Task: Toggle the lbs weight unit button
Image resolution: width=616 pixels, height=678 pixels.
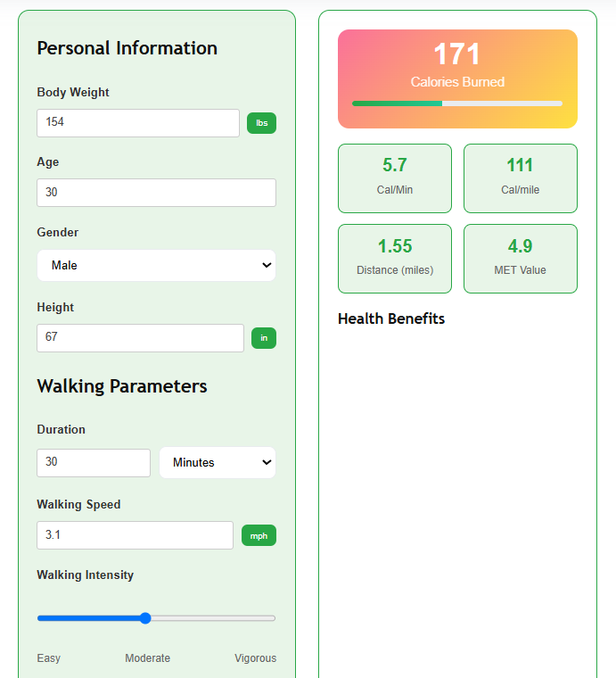Action: coord(261,123)
